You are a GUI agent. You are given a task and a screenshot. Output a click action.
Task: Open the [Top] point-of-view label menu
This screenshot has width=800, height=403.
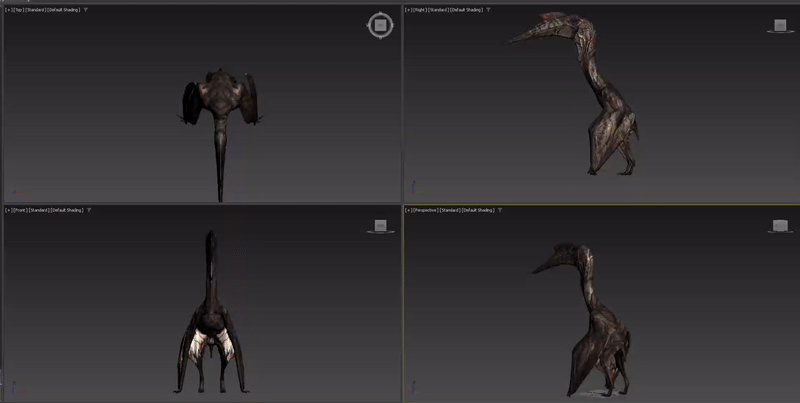coord(19,10)
